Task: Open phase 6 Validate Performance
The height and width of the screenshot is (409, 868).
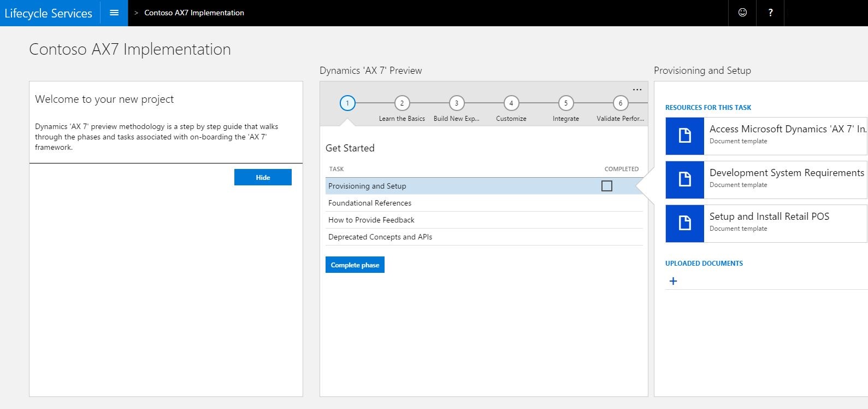Action: 621,103
